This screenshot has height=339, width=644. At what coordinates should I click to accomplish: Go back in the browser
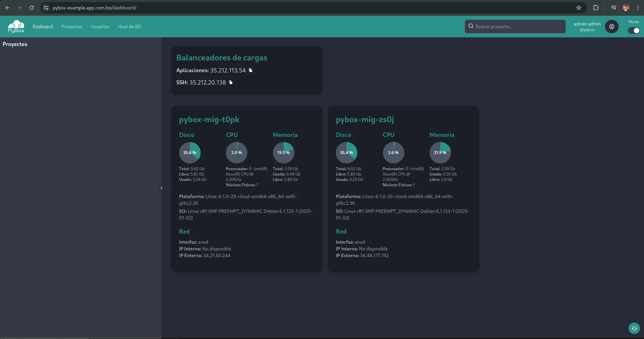(7, 8)
